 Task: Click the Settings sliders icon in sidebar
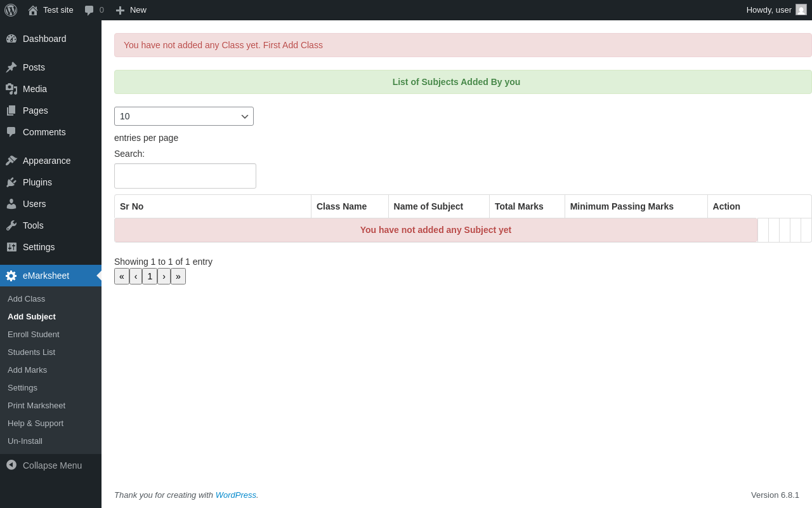point(11,247)
